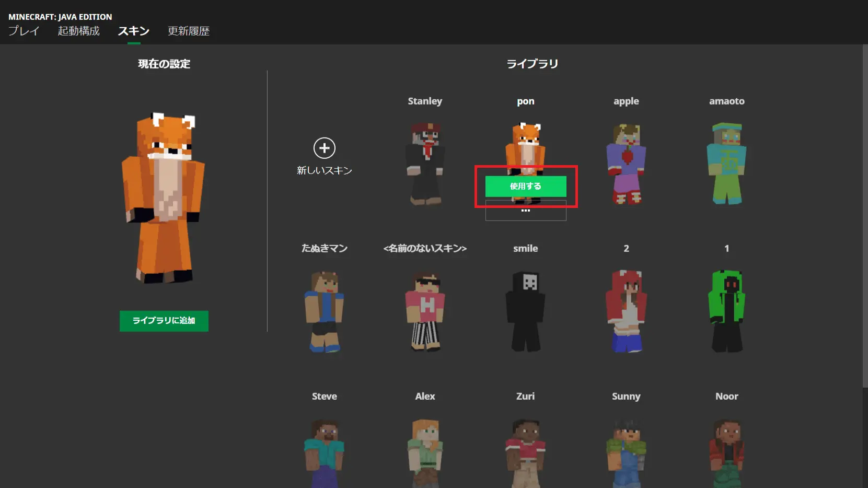868x488 pixels.
Task: Click the plus icon for new skin
Action: pos(324,148)
